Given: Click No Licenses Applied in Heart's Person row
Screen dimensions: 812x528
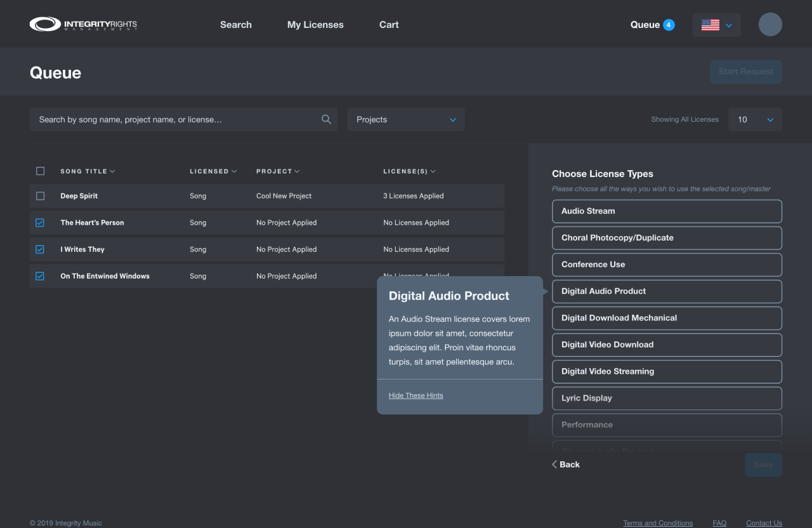Looking at the screenshot, I should click(x=416, y=223).
